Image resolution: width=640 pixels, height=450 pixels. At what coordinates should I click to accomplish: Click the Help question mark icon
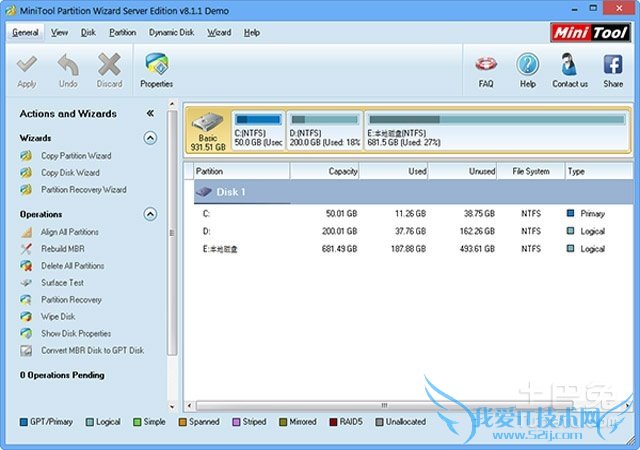[x=527, y=68]
